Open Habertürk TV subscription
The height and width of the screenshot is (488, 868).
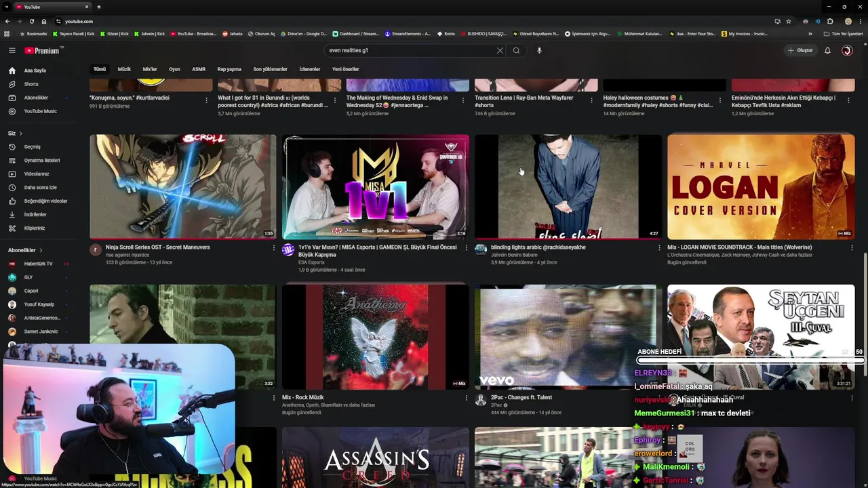38,264
